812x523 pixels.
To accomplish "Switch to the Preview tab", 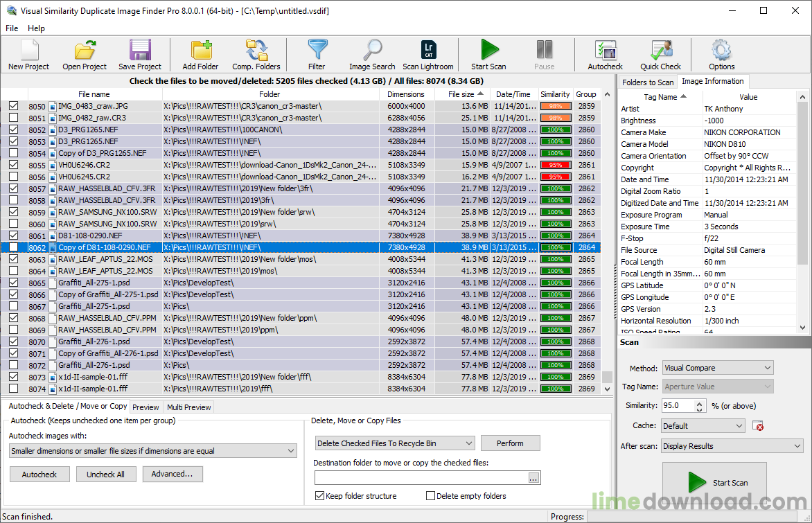I will [146, 407].
